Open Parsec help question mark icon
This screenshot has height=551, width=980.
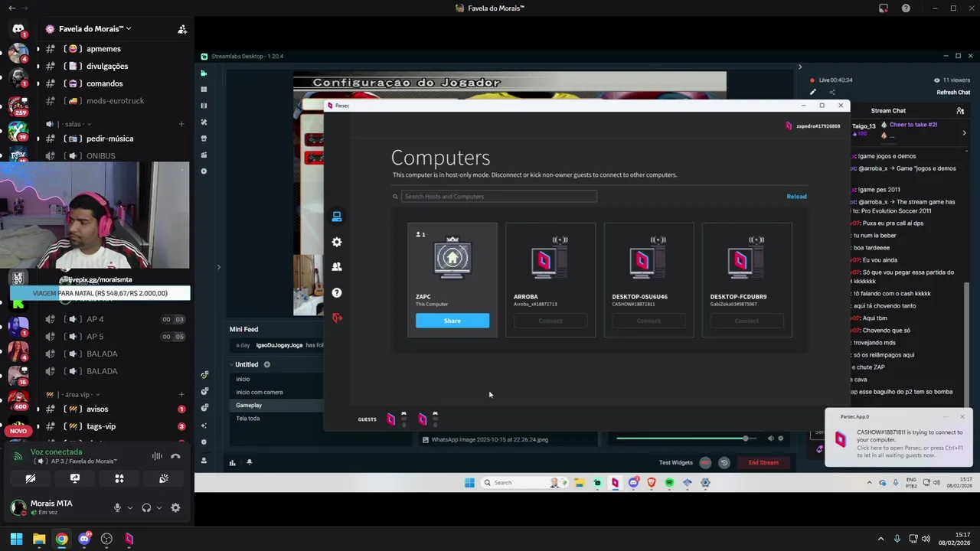point(337,292)
